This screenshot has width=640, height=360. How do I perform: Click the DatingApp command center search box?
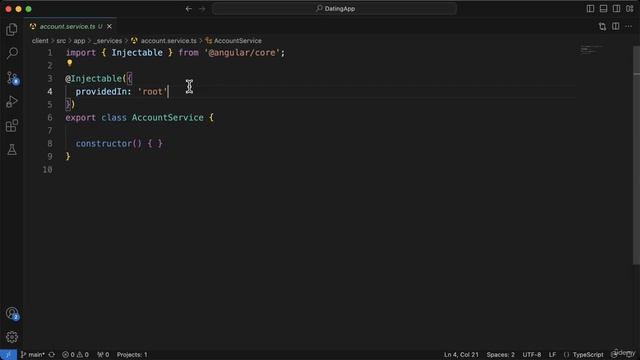(334, 9)
